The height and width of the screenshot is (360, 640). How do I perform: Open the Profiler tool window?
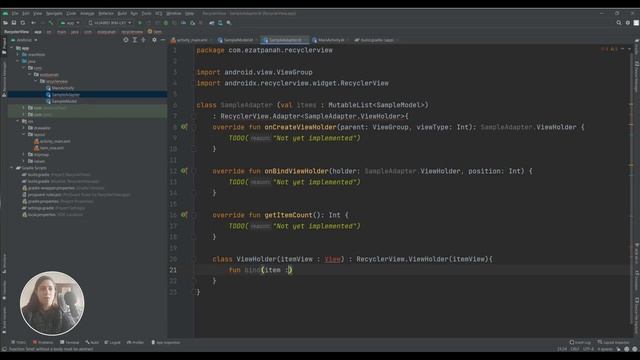pyautogui.click(x=136, y=342)
